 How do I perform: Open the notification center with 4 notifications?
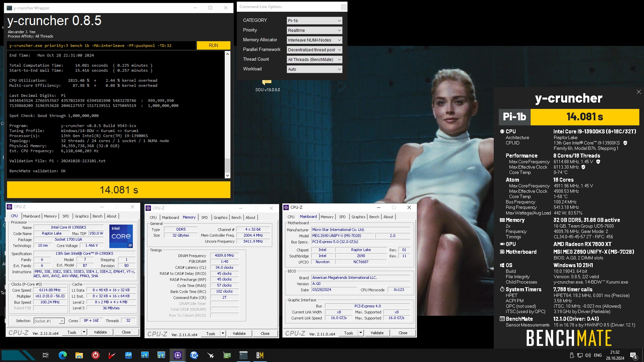(634, 356)
